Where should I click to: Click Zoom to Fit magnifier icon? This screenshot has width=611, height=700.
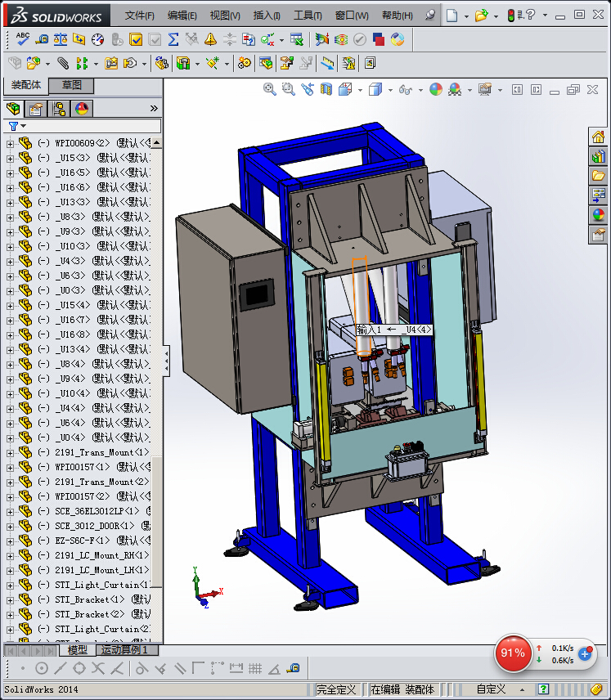(x=269, y=89)
